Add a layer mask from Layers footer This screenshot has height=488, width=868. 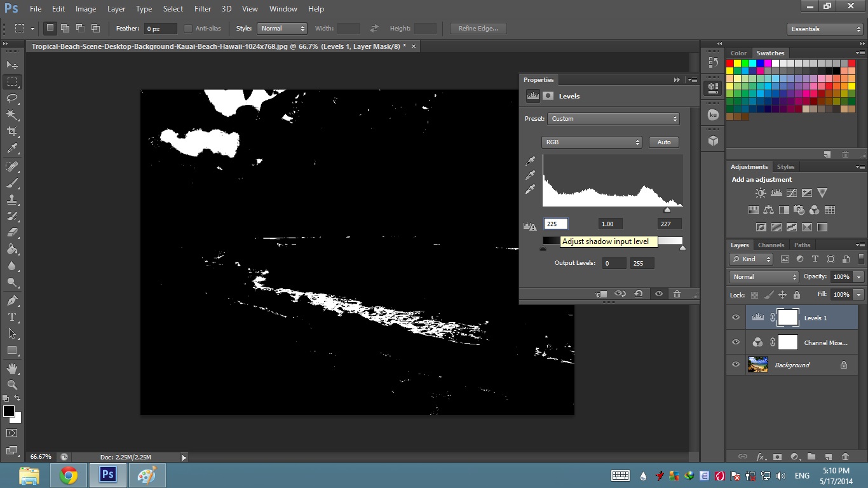[777, 456]
